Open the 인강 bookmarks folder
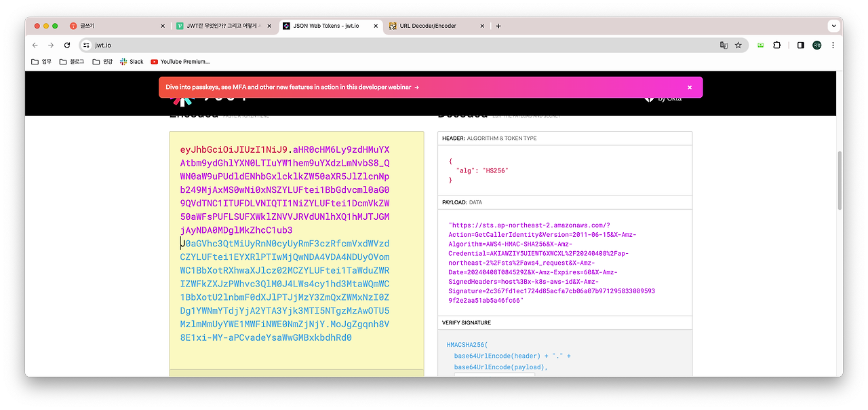 (102, 61)
